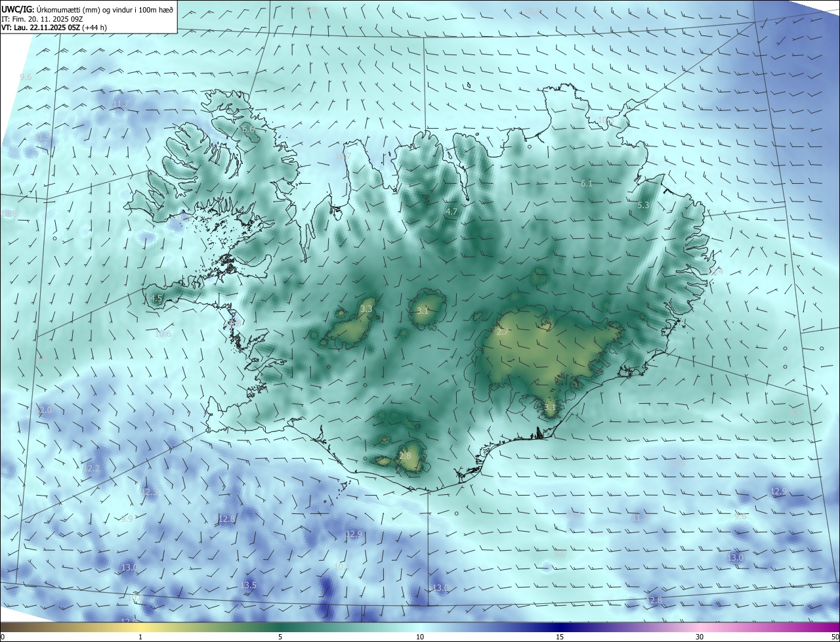Click the color scale tick label 1
This screenshot has height=642, width=840.
pyautogui.click(x=140, y=637)
